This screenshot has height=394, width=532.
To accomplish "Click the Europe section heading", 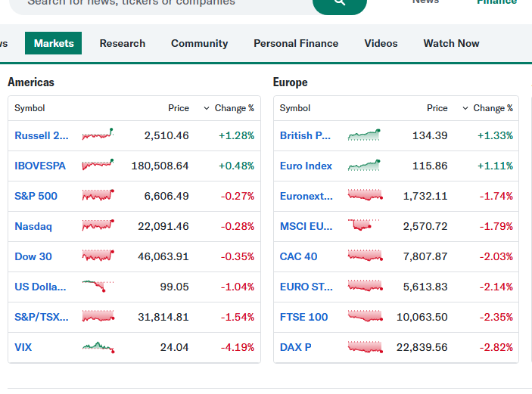I will coord(291,82).
